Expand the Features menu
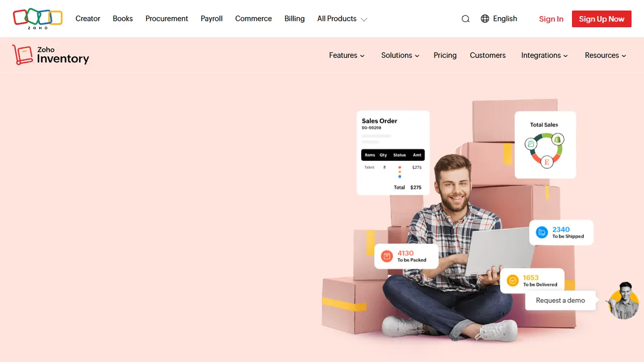This screenshot has height=362, width=644. point(347,55)
